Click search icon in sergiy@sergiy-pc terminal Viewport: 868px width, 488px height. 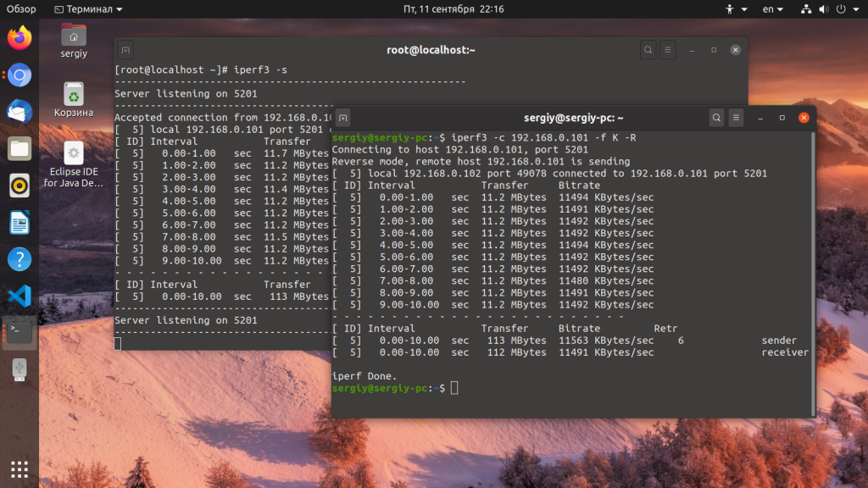pyautogui.click(x=716, y=118)
